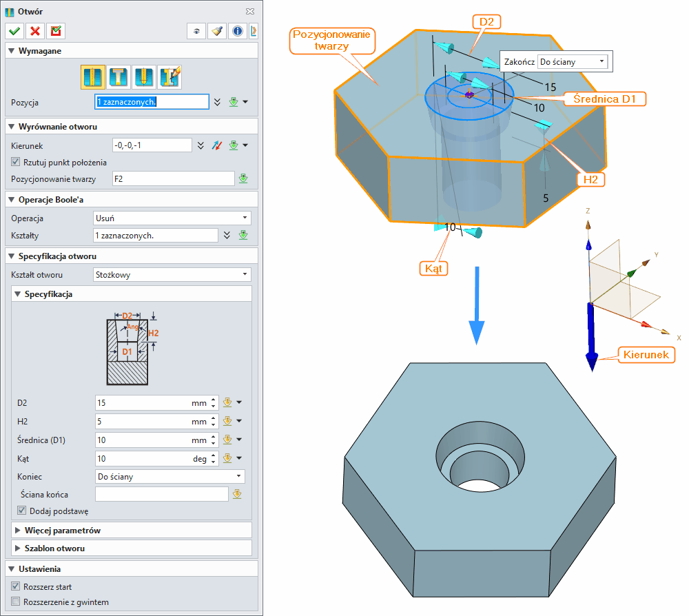This screenshot has height=616, width=689.
Task: Click the green pick icon next to Pozycjonowanie twarzy
Action: 243,178
